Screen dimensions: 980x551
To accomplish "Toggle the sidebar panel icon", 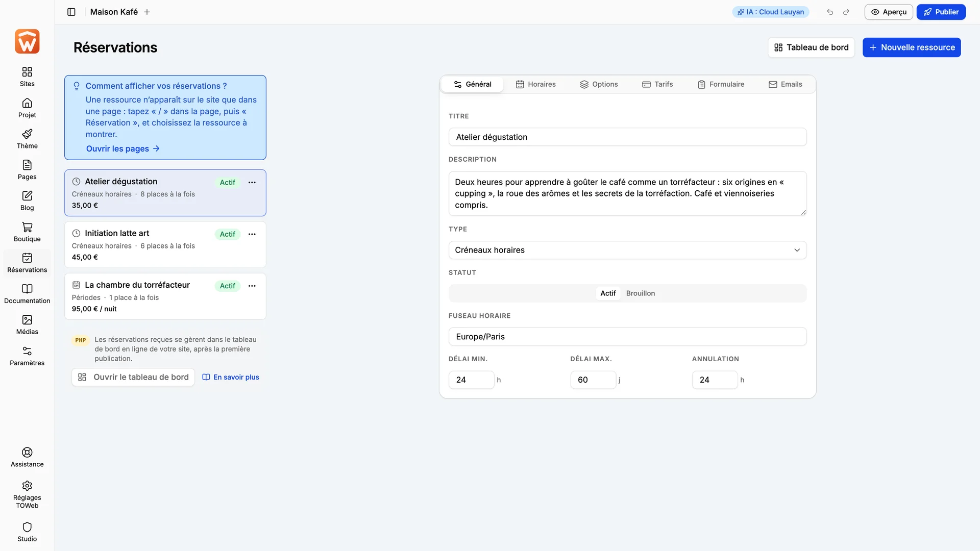I will tap(71, 12).
